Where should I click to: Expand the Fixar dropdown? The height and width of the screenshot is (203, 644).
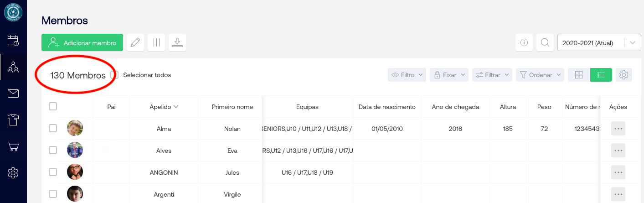click(x=449, y=75)
